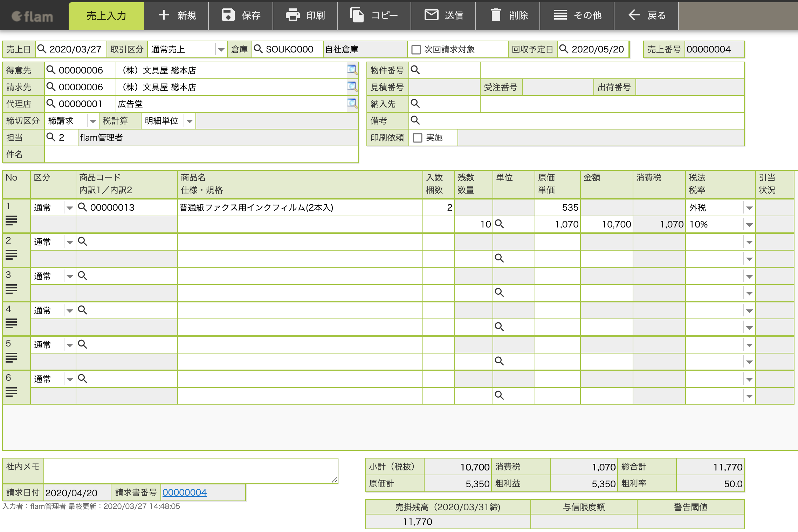Open the 締切区分 締請求 dropdown

click(x=93, y=121)
